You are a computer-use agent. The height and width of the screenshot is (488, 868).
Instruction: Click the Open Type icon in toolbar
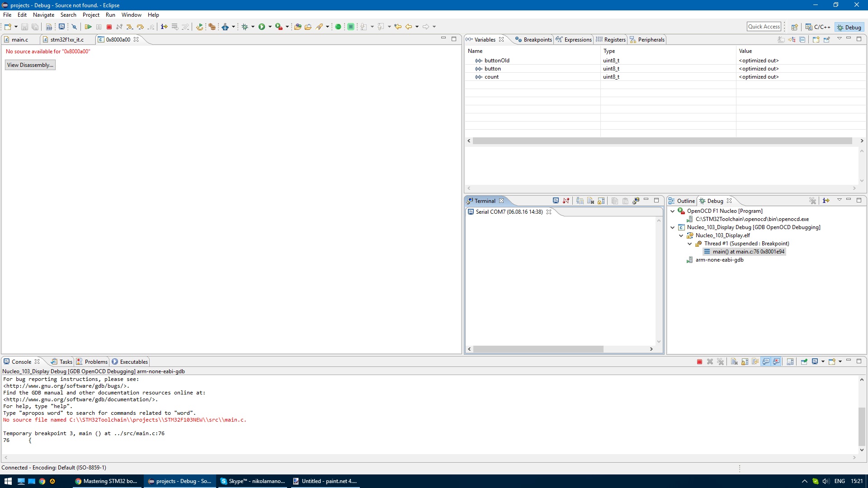[297, 27]
